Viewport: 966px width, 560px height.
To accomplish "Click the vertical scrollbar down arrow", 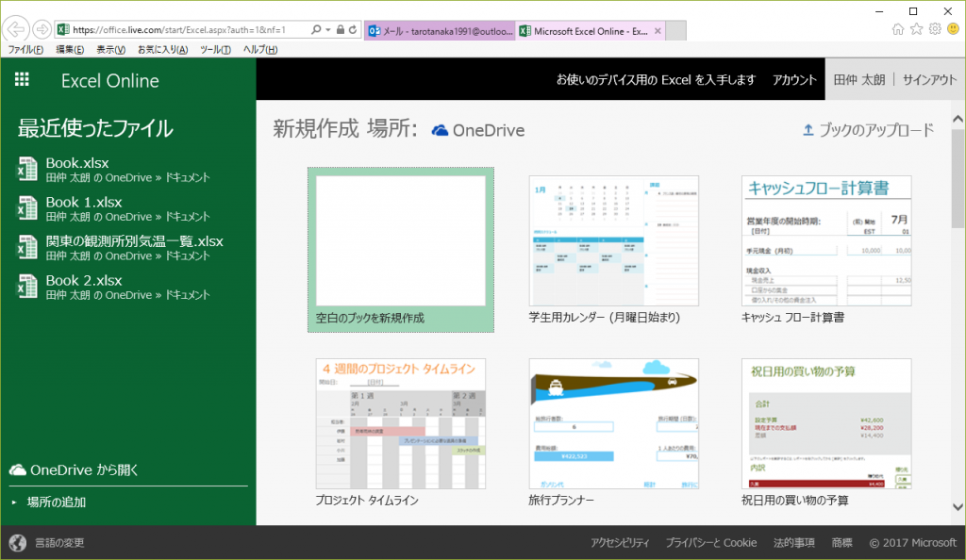I will (958, 507).
